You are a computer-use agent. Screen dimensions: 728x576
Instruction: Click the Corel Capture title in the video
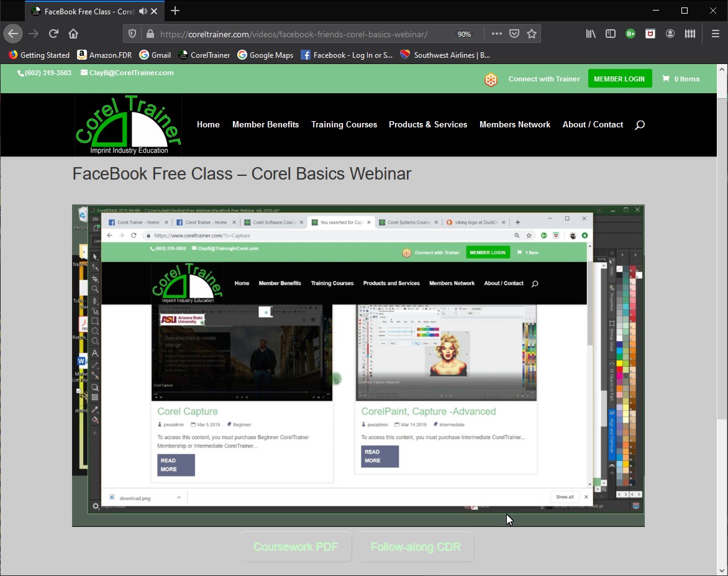(188, 411)
